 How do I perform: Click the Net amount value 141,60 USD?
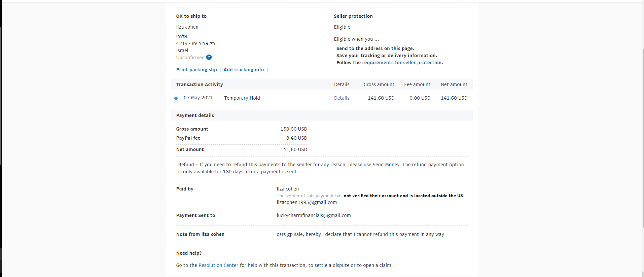pos(294,149)
